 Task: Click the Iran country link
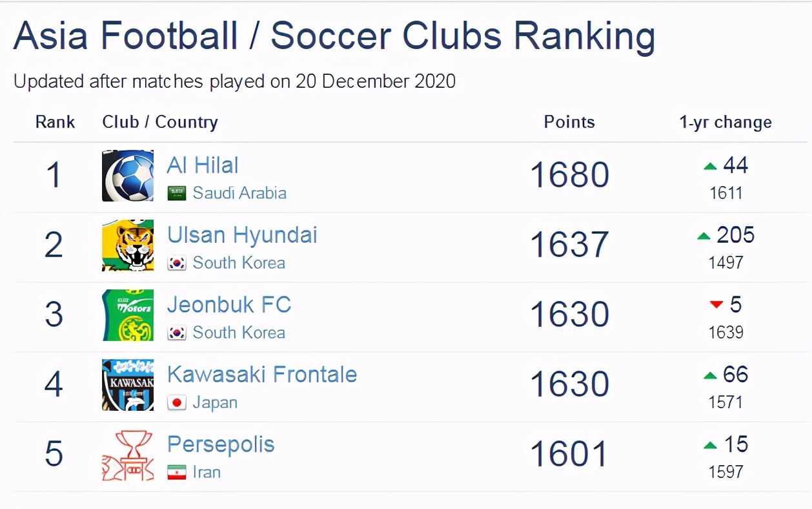pyautogui.click(x=207, y=472)
